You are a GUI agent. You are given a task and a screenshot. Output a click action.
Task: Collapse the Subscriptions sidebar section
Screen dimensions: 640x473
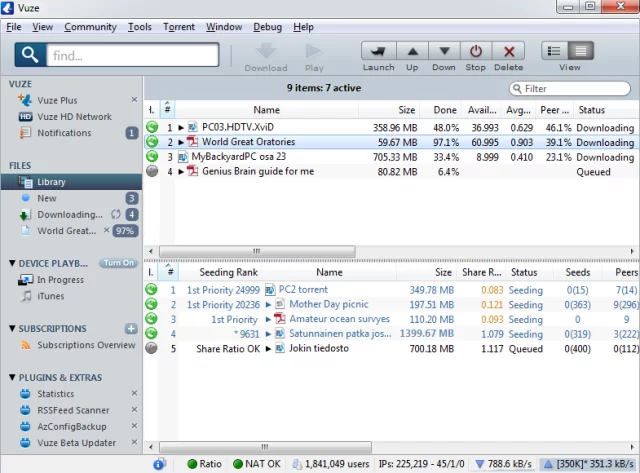pyautogui.click(x=11, y=328)
